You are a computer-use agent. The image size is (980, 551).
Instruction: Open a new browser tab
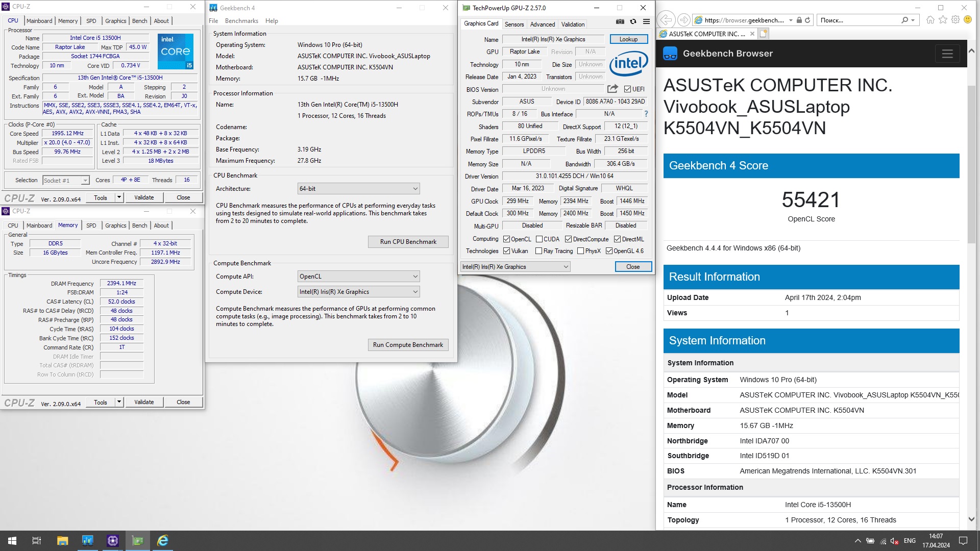tap(764, 34)
